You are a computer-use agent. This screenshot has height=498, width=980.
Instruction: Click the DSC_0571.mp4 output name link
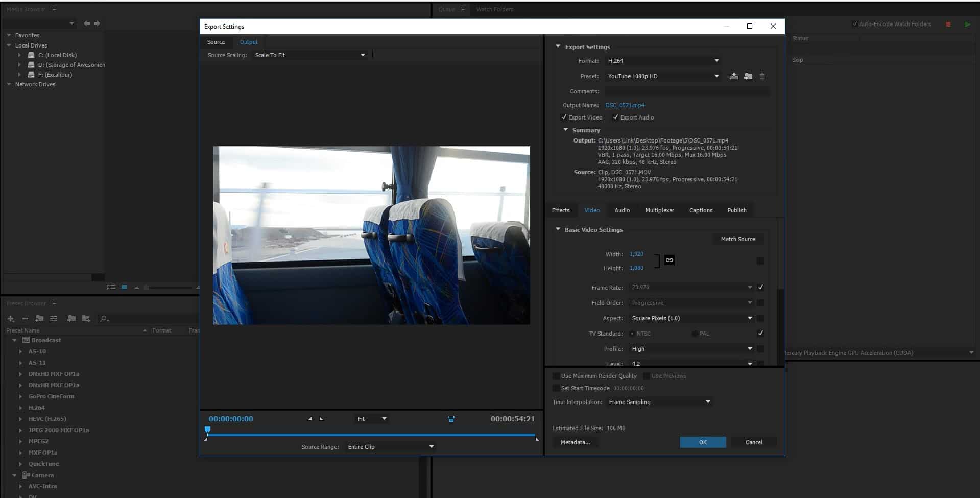tap(625, 105)
